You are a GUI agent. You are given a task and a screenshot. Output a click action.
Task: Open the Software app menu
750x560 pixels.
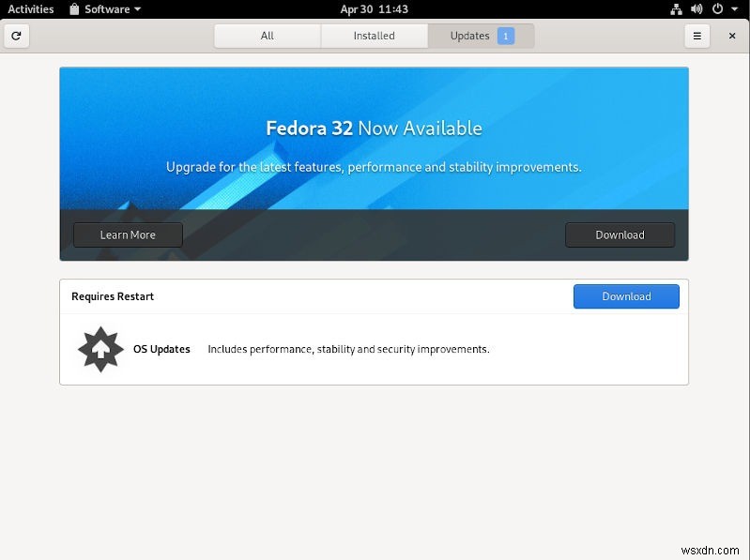click(105, 9)
